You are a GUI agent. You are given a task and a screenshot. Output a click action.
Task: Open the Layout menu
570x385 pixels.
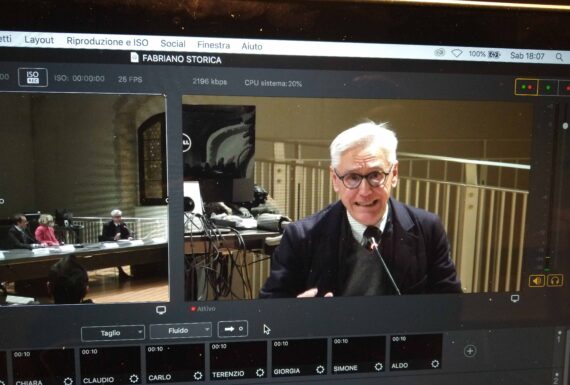coord(39,40)
